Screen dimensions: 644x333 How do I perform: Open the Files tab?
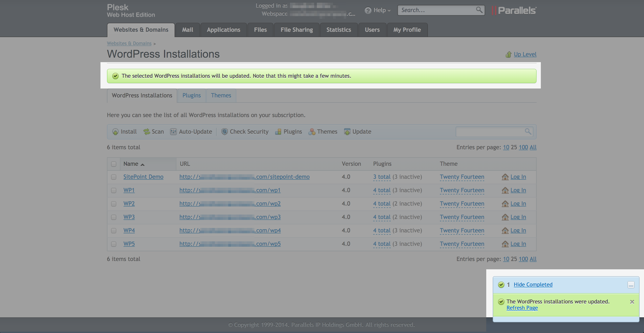(x=260, y=30)
